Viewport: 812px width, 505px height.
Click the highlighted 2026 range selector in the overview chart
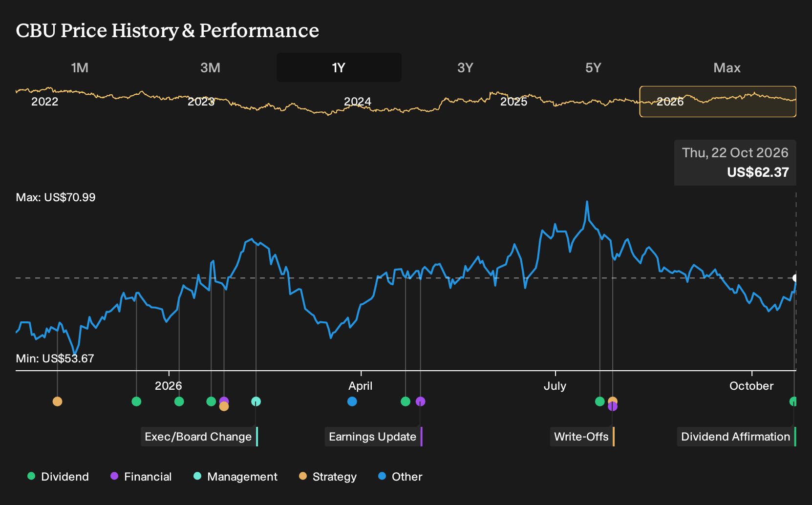tap(718, 102)
